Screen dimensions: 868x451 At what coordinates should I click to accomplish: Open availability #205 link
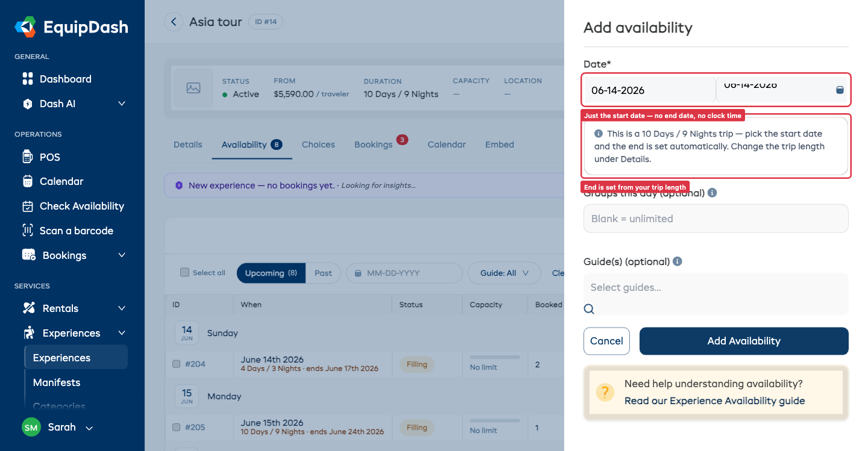[x=195, y=427]
